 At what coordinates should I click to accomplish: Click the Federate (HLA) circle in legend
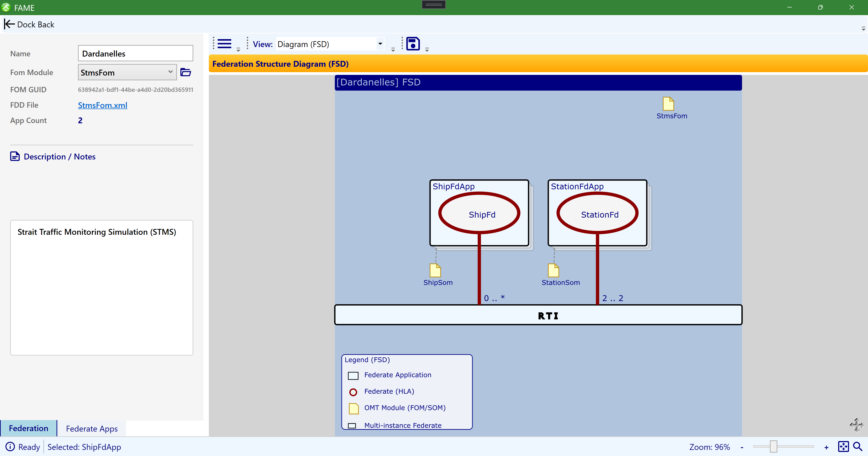[x=353, y=392]
